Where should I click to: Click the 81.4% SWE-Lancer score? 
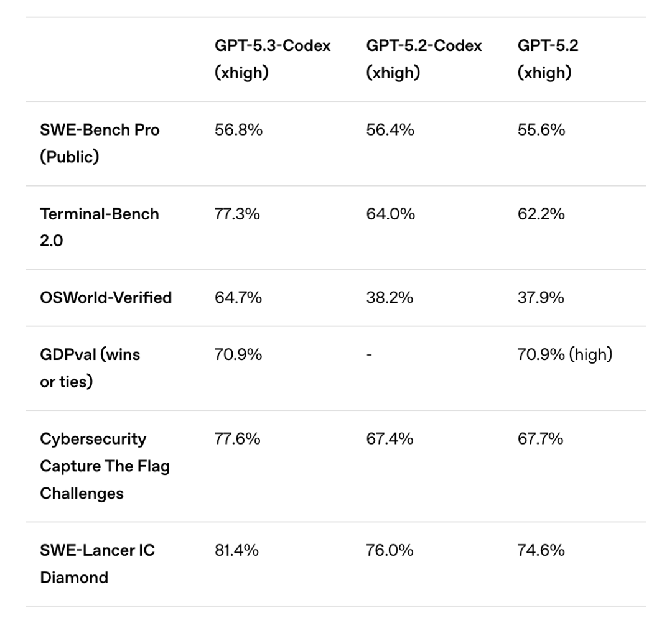(237, 550)
